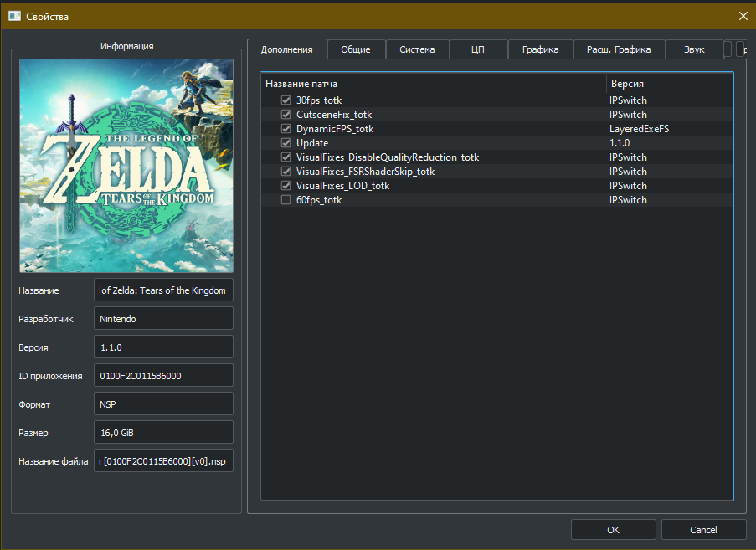Select the VisualFixes_FSRShaderSkip_totk name
Viewport: 756px width, 550px height.
366,172
